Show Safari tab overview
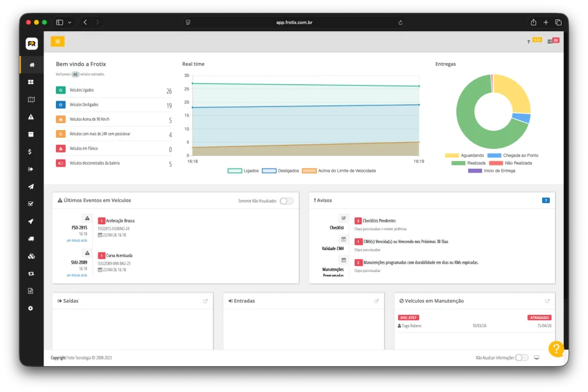Screen dimensions: 588x392 tap(558, 22)
